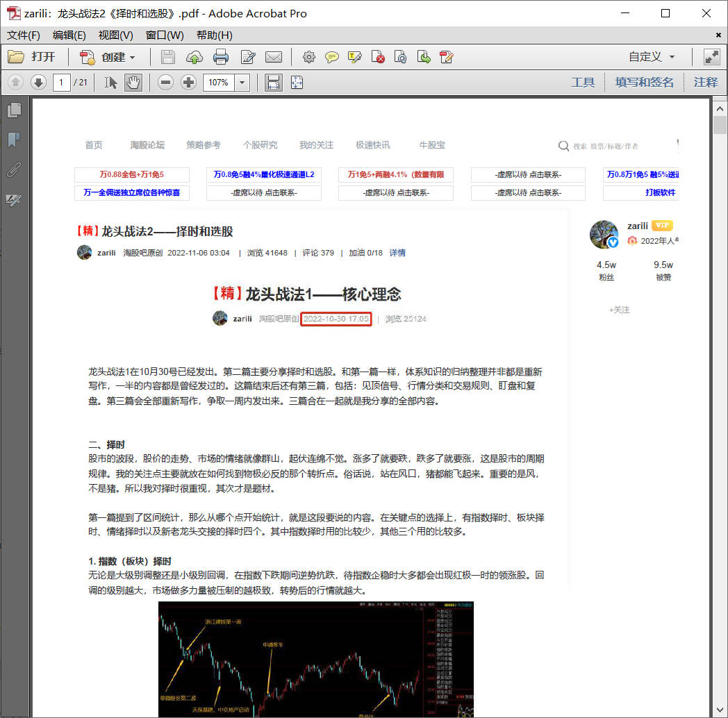Click the 打板软件 ad link
The width and height of the screenshot is (728, 718).
tap(660, 192)
